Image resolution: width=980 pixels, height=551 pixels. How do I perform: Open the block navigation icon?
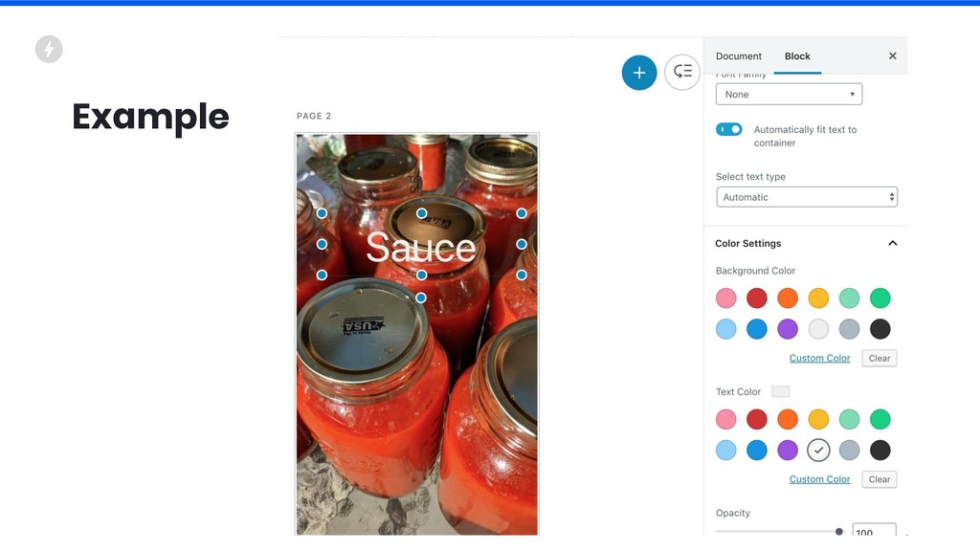(681, 73)
